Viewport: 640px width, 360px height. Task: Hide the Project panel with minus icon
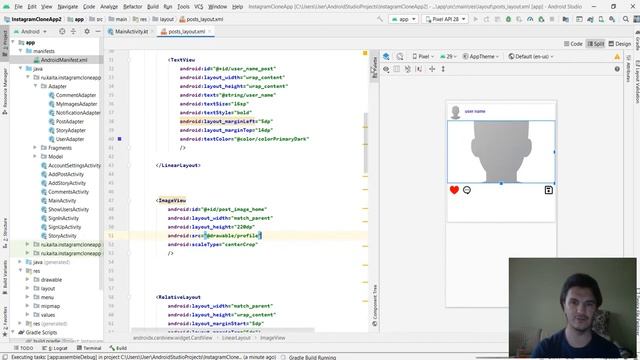(98, 31)
